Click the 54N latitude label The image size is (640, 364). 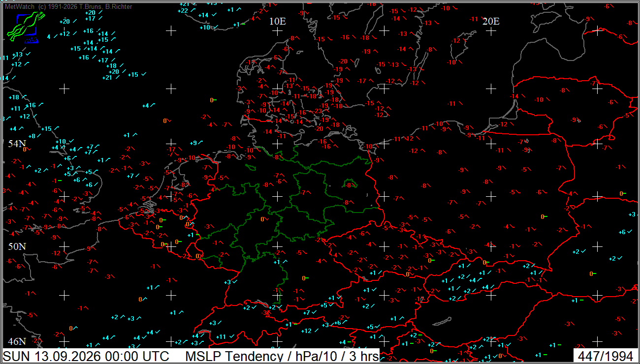tap(17, 144)
